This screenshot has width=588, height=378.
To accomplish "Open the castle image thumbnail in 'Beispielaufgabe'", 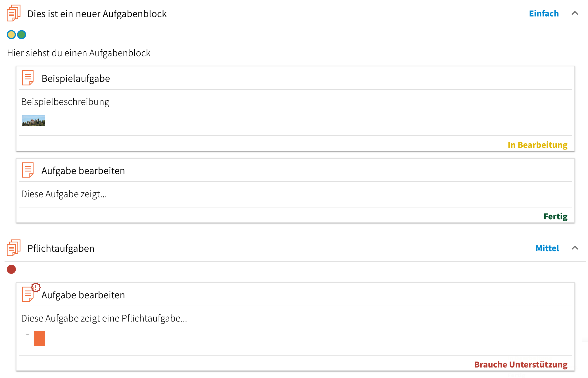I will click(x=34, y=120).
